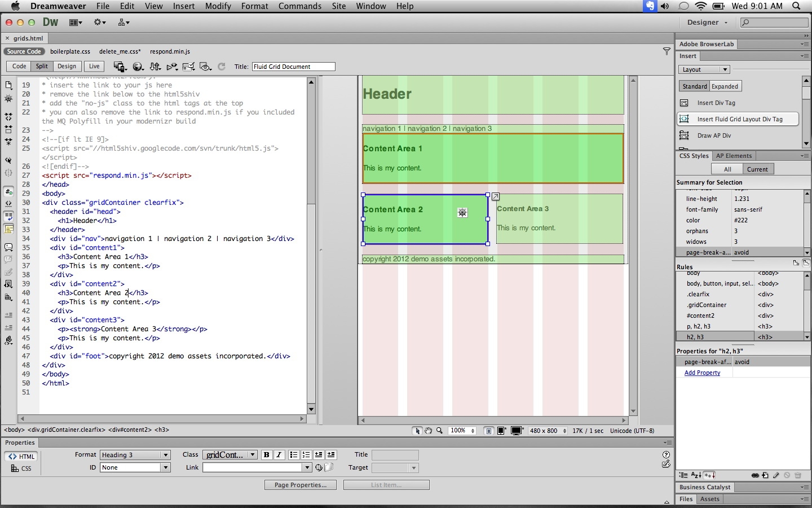Open the Layout category dropdown in Insert panel
Screen dimensions: 812x508
(704, 69)
